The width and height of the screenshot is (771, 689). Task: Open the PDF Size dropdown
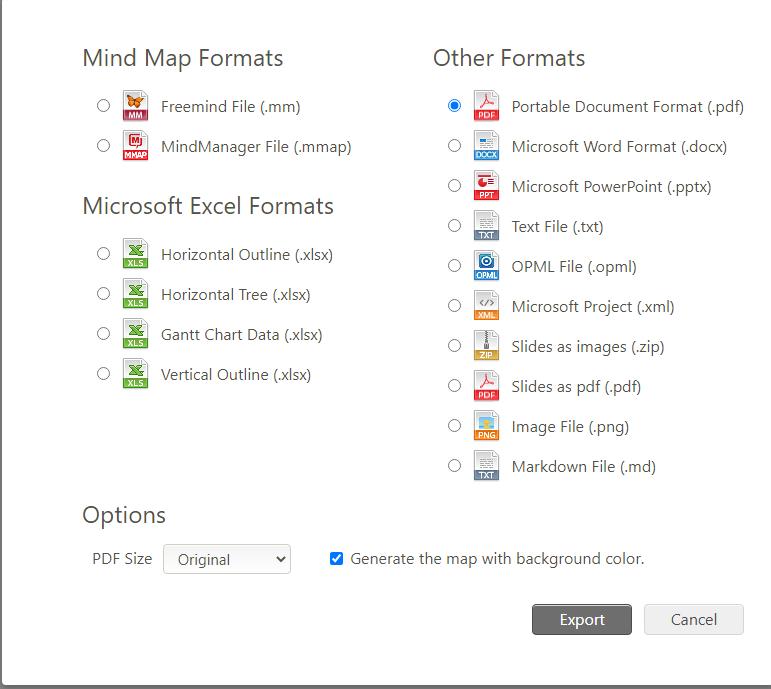(227, 560)
